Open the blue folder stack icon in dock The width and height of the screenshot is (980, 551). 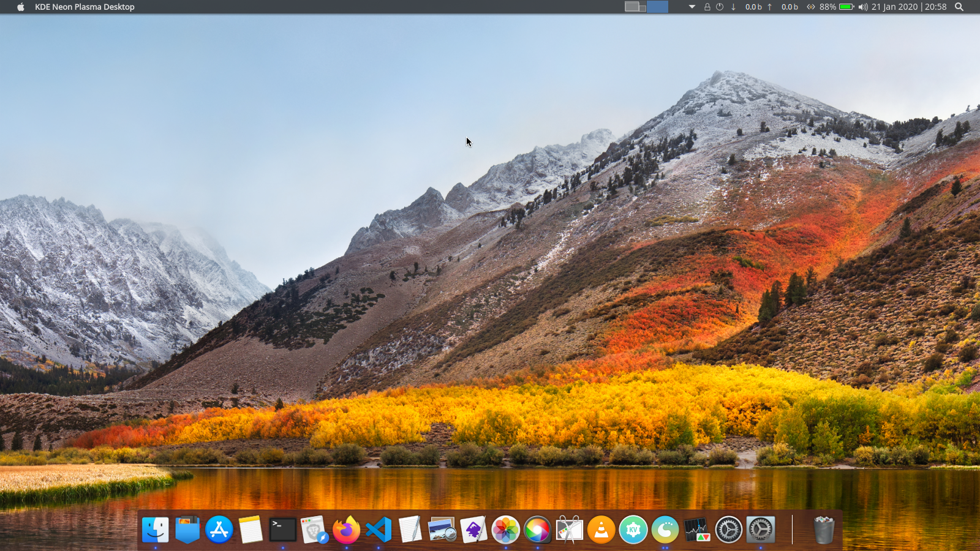tap(187, 530)
